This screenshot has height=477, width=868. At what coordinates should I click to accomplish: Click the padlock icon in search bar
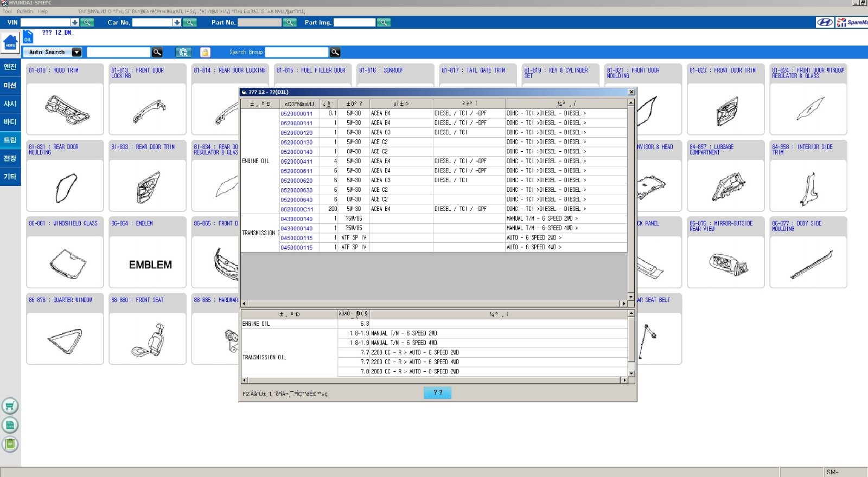pyautogui.click(x=205, y=52)
